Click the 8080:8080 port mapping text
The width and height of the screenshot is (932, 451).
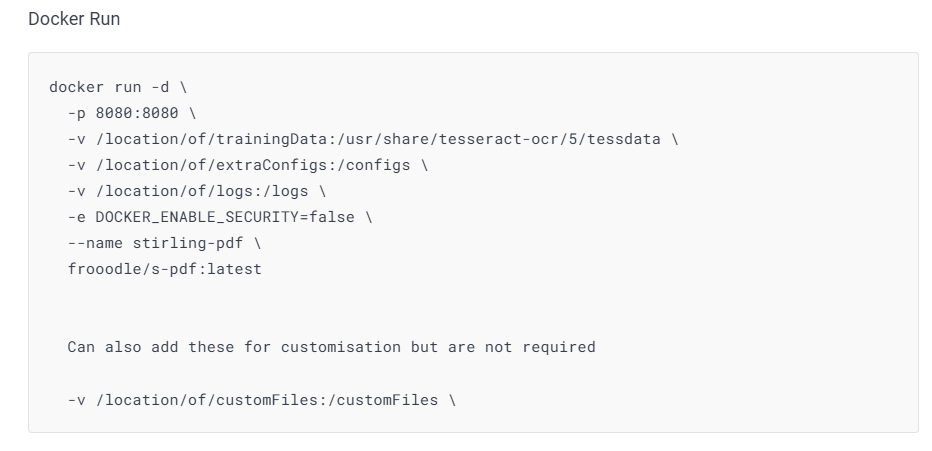point(137,113)
